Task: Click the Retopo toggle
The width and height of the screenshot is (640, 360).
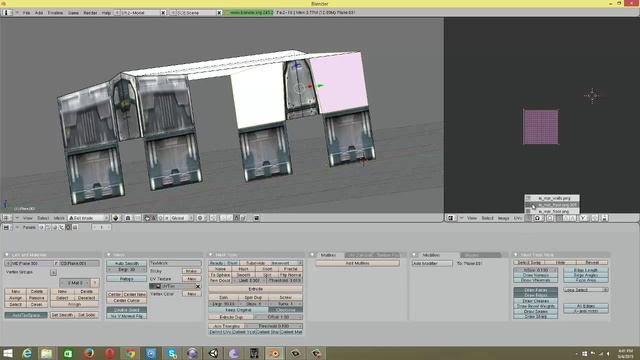Action: 127,279
